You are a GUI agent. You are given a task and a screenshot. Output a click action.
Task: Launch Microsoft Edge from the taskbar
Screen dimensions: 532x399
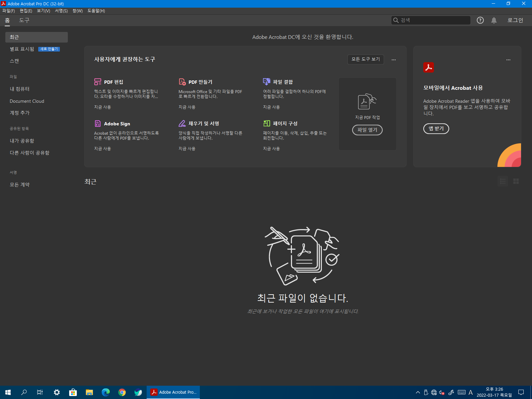click(x=106, y=392)
